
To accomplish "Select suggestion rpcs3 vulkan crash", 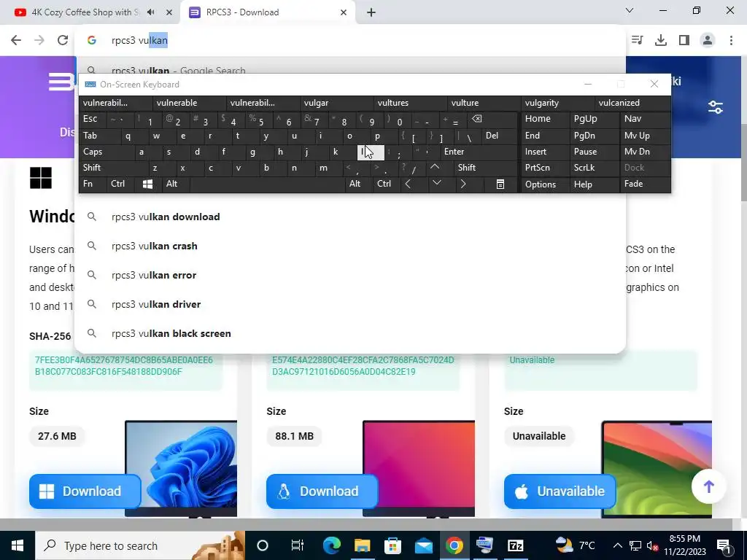I will tap(350, 246).
